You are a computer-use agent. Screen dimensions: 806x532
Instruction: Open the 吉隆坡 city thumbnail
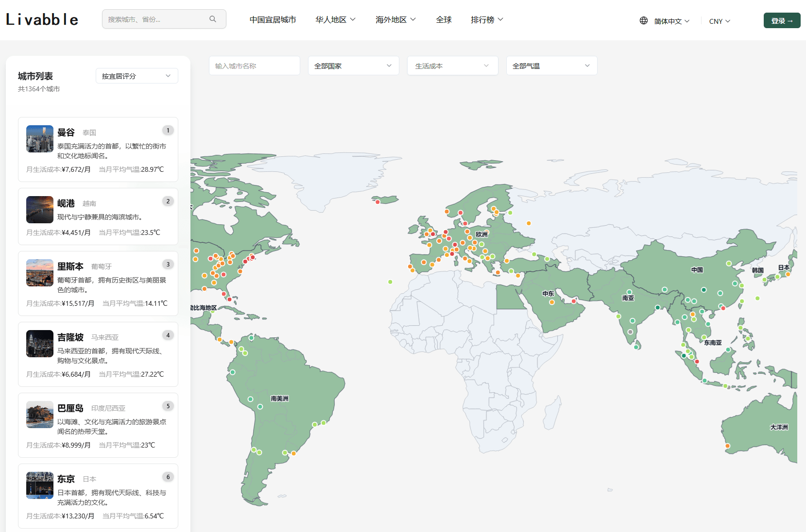tap(40, 344)
